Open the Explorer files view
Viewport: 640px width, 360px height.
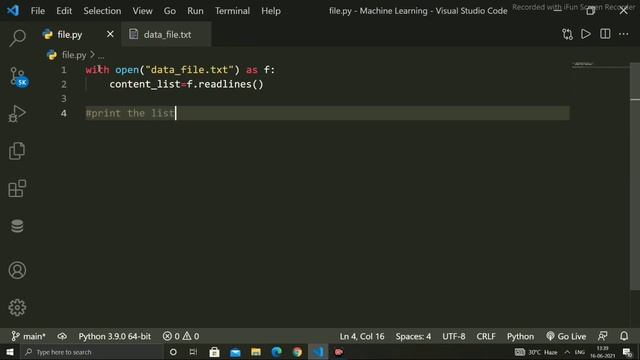tap(17, 151)
